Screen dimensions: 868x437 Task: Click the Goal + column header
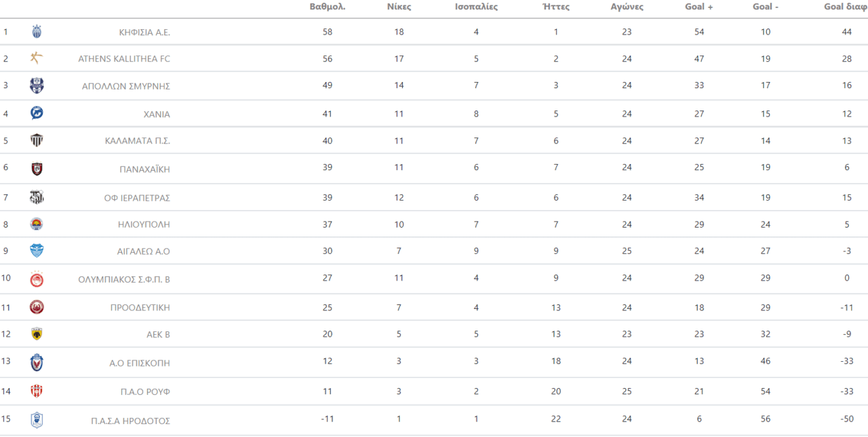699,7
